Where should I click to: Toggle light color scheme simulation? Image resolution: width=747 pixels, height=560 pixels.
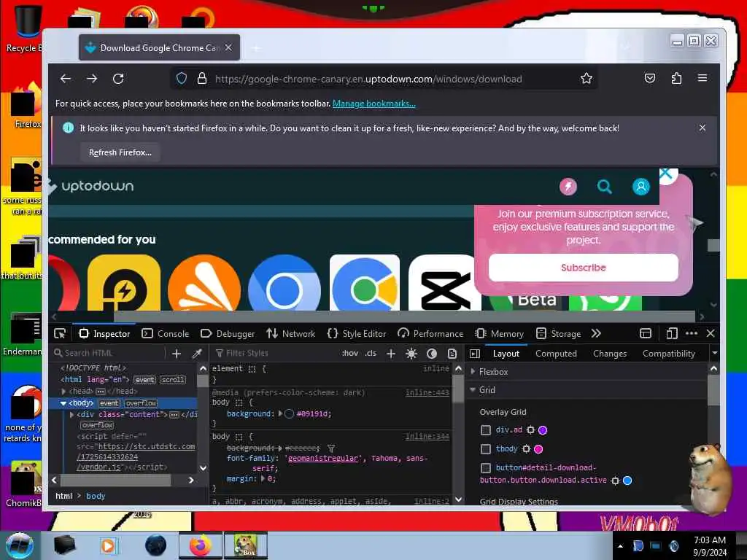pyautogui.click(x=411, y=354)
